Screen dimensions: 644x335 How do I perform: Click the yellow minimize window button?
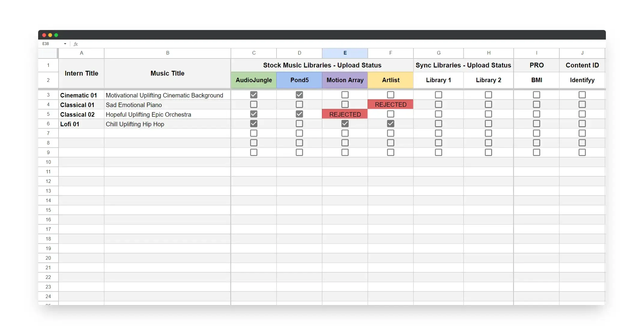(50, 35)
